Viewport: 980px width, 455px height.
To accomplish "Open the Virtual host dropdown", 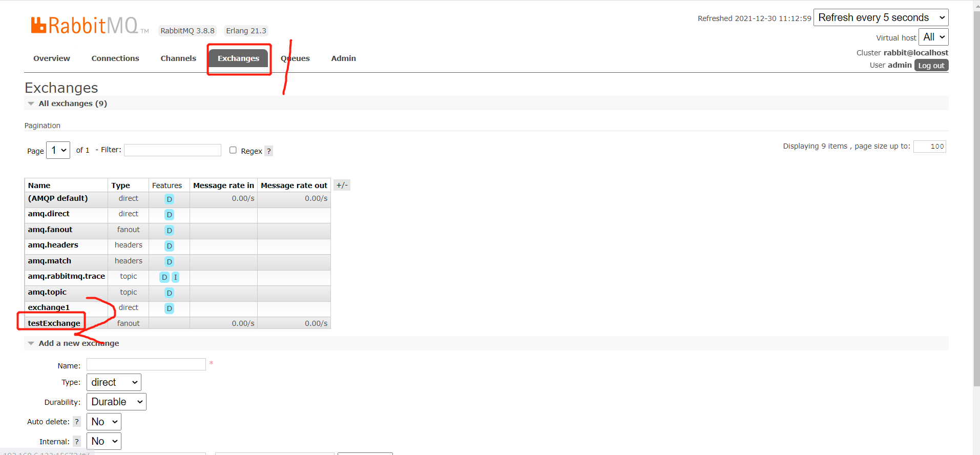I will click(x=934, y=37).
